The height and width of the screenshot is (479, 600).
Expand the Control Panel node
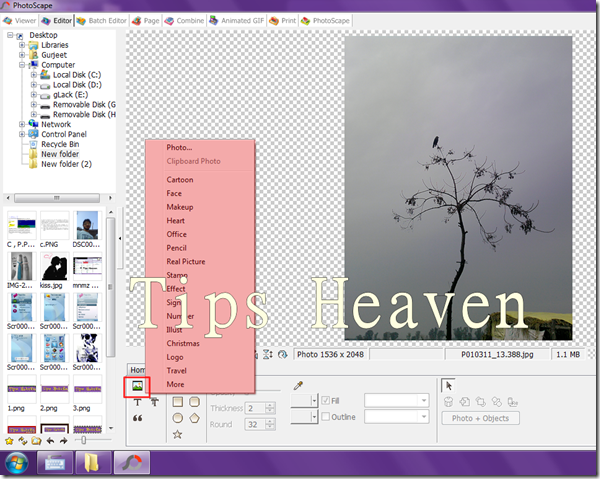coord(22,134)
